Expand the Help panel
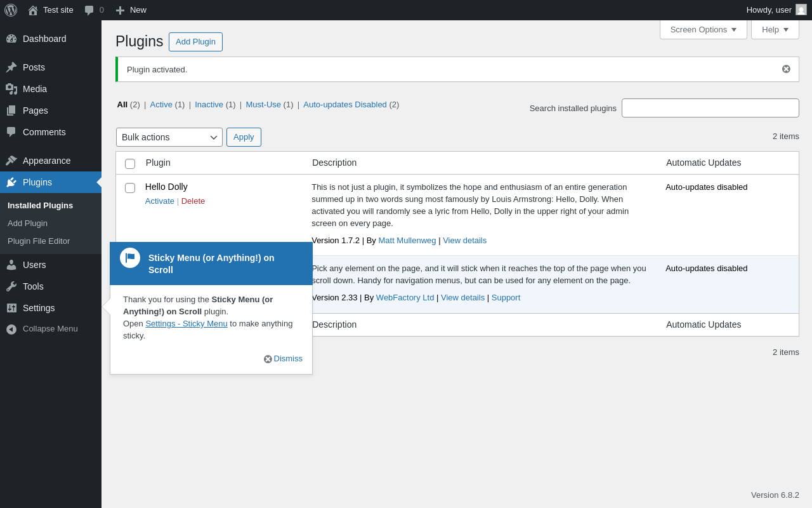Screen dimensions: 812x508 pos(775,29)
